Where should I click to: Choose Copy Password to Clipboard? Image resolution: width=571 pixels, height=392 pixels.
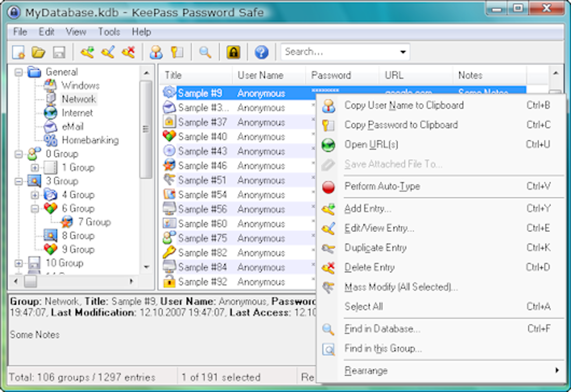(441, 125)
